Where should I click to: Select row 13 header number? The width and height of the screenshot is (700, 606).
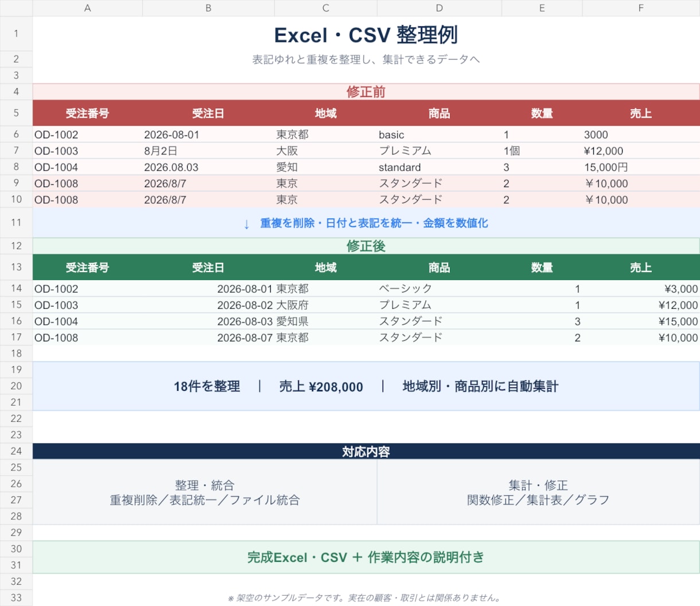(x=16, y=267)
